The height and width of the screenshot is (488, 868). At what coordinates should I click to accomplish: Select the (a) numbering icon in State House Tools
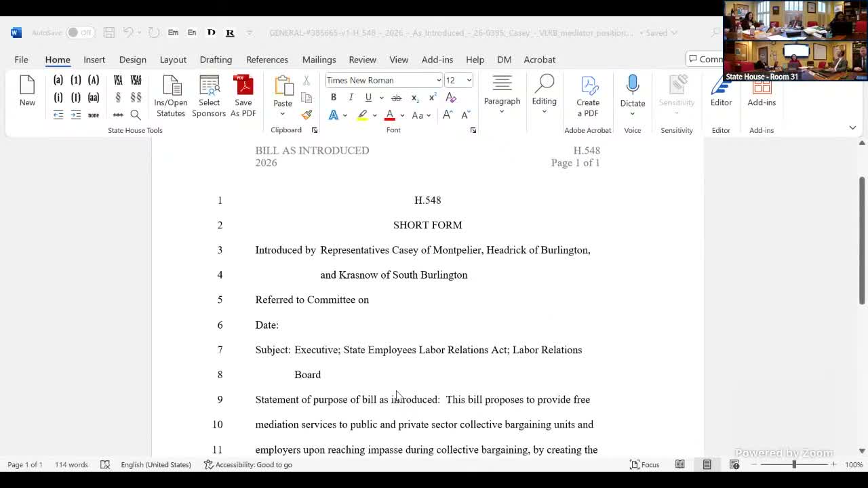coord(58,79)
